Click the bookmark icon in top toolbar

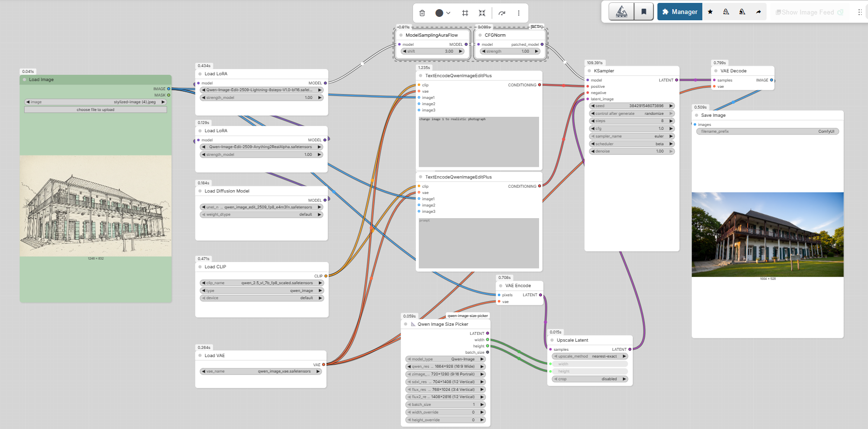(643, 12)
